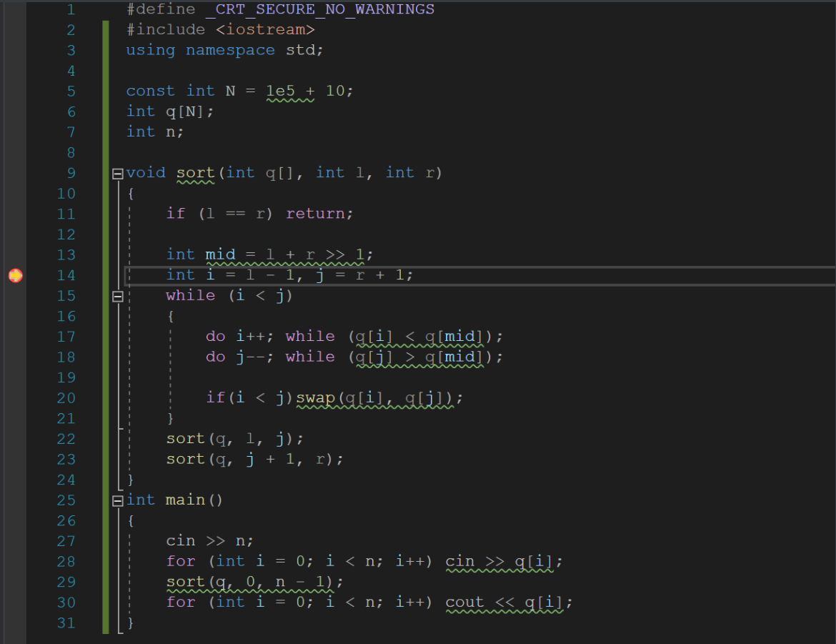This screenshot has width=836, height=644.
Task: Click 'if (l == r) return;' statement
Action: click(x=259, y=214)
